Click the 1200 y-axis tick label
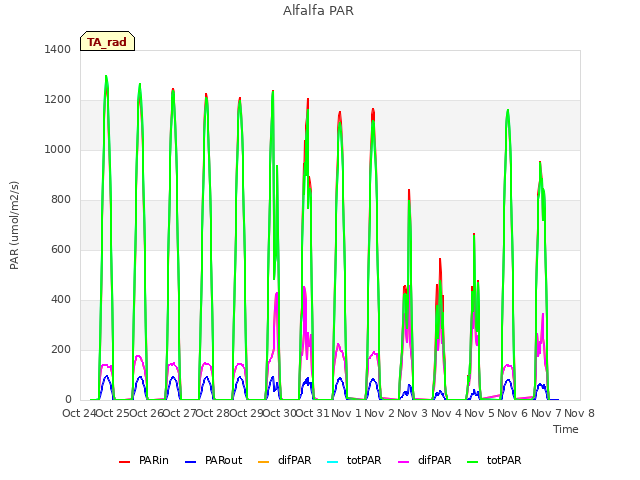The width and height of the screenshot is (640, 480). 58,100
